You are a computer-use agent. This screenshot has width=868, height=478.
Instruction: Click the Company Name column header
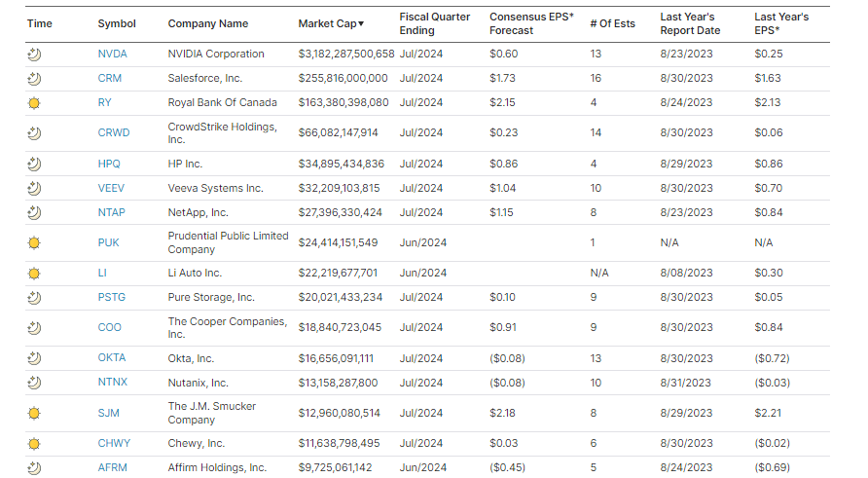click(207, 23)
